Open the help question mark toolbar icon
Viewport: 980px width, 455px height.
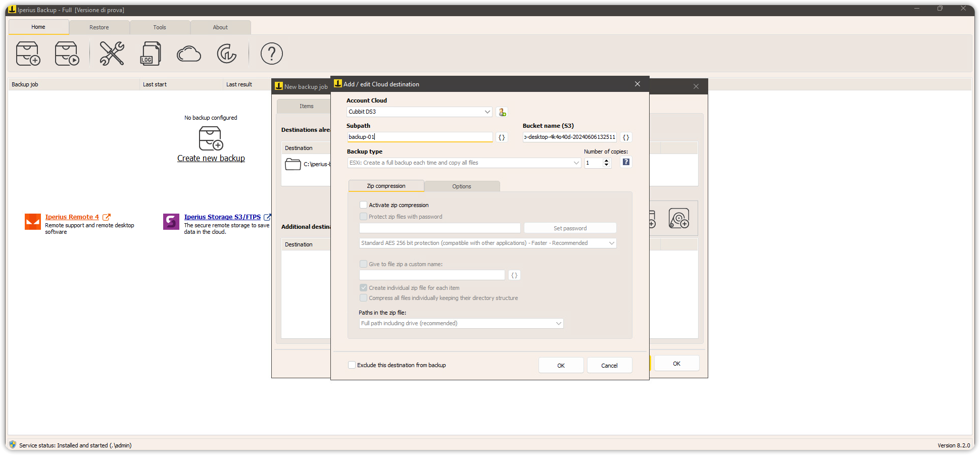point(272,54)
